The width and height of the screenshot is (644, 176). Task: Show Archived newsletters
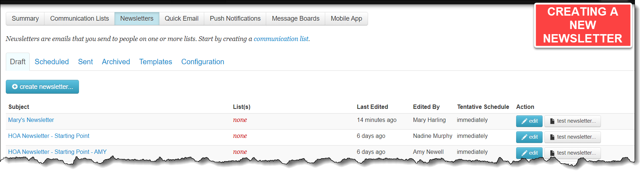click(x=116, y=62)
